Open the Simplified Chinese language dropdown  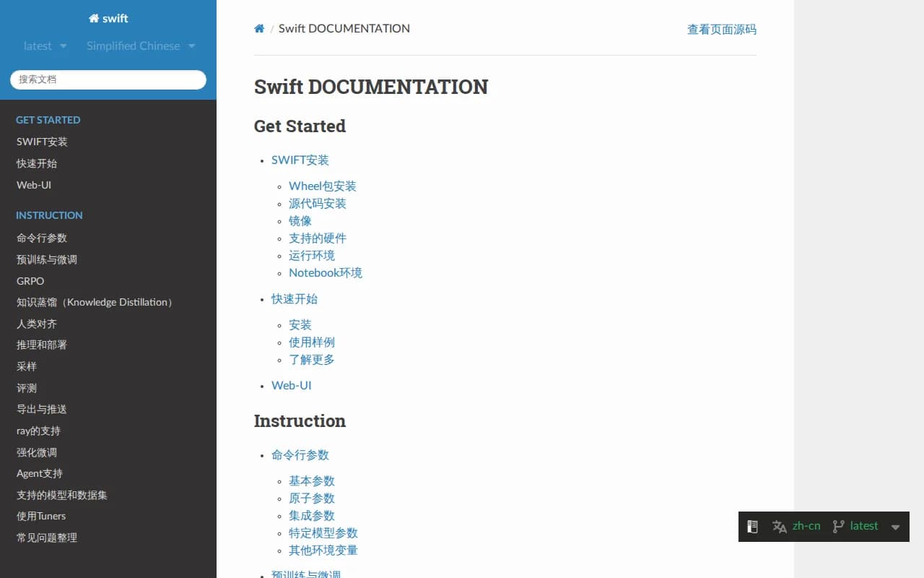coord(141,46)
